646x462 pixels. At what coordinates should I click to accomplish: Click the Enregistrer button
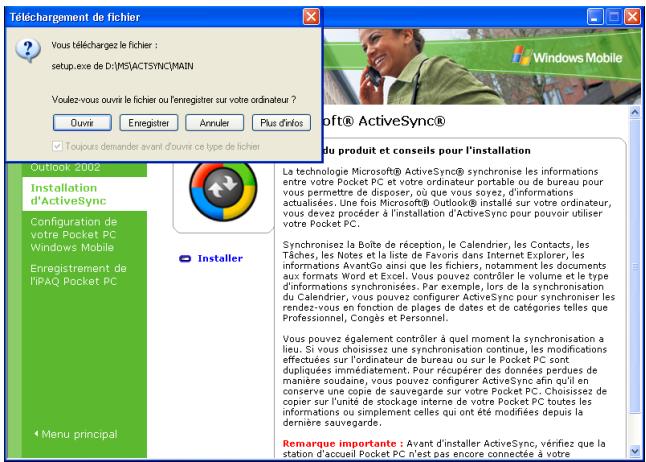click(149, 123)
